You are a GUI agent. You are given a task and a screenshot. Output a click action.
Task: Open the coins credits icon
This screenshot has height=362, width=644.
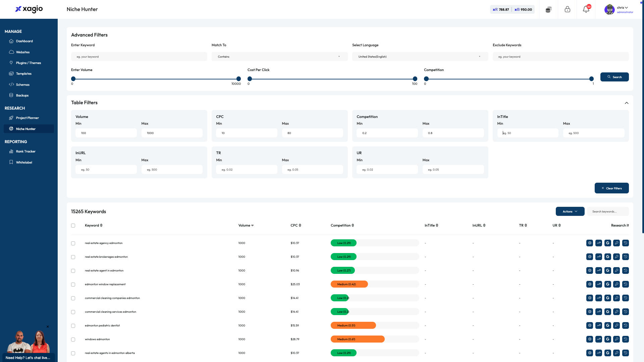point(548,9)
